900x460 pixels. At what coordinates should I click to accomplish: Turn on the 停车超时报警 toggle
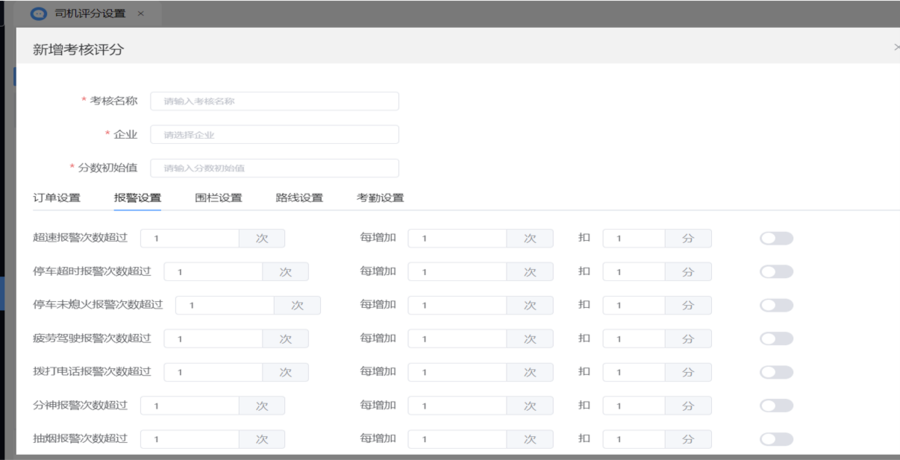click(x=776, y=272)
